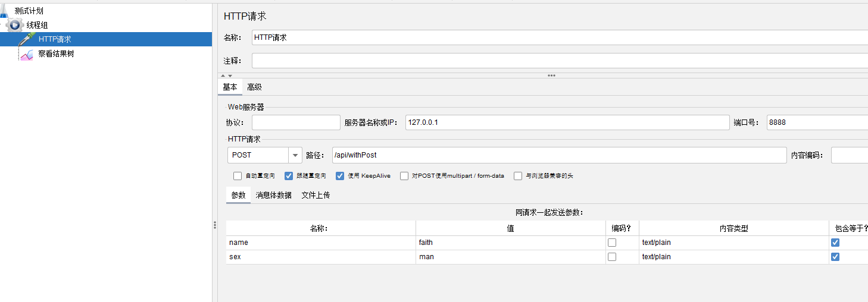Click the thread group gear icon
The image size is (868, 302).
click(x=15, y=25)
